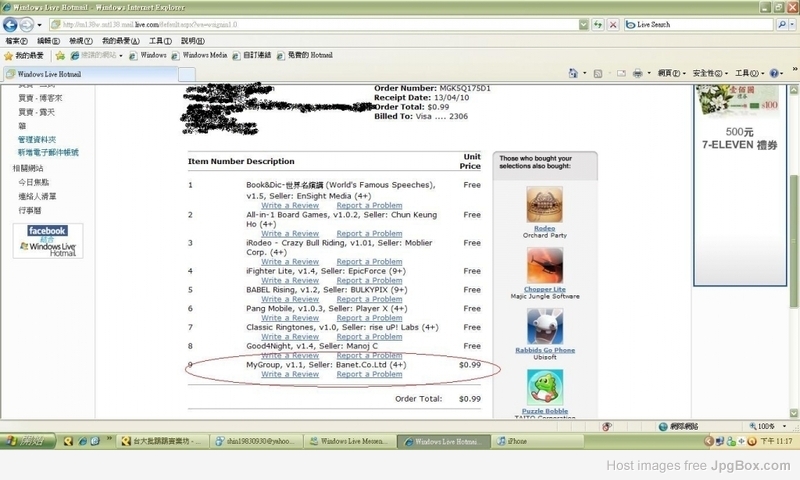
Task: Click the Rabbids Go Phone app icon
Action: (544, 327)
